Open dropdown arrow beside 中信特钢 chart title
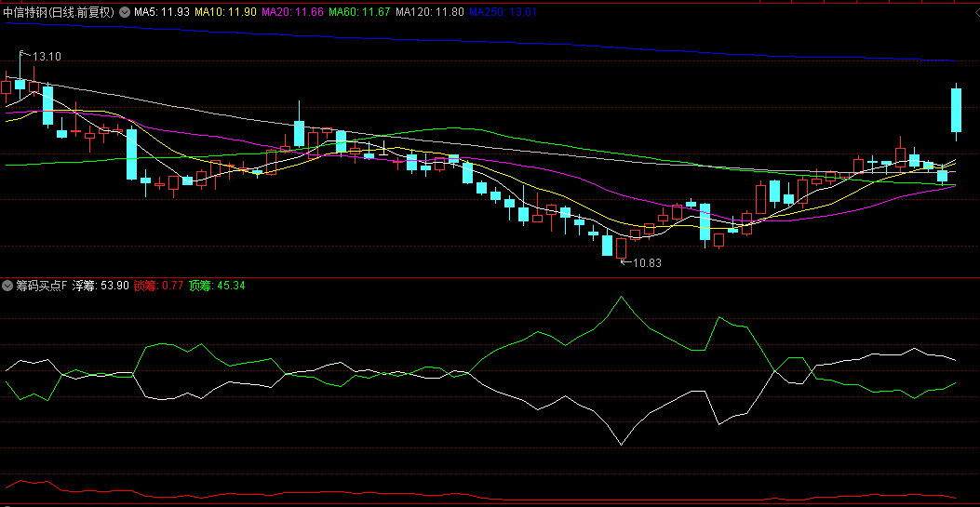This screenshot has height=507, width=980. tap(124, 12)
